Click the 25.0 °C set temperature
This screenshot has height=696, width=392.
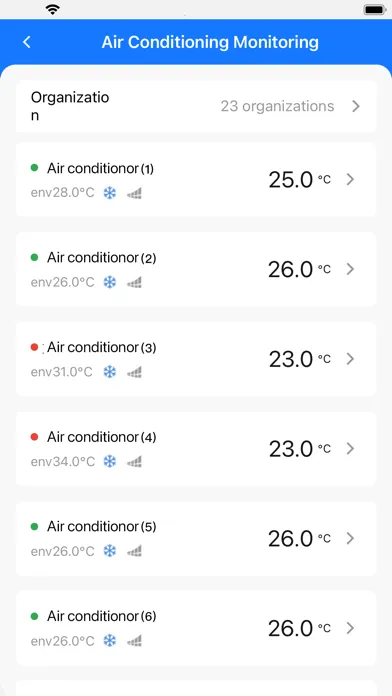click(300, 180)
